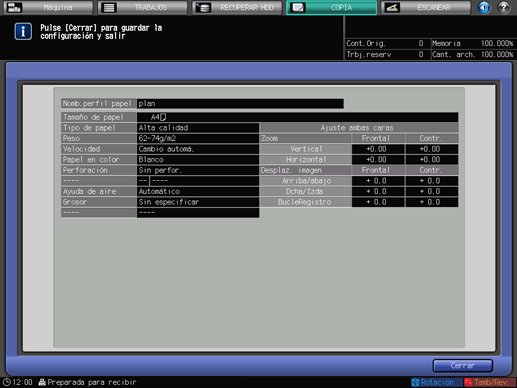Click the 'Sin perfor.' perforation value
Image resolution: width=517 pixels, height=388 pixels.
198,170
